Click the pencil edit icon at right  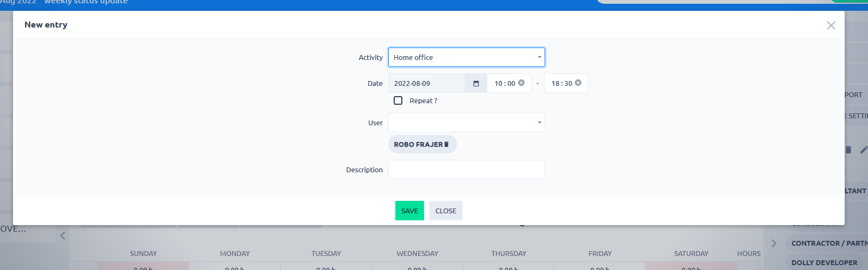864,150
